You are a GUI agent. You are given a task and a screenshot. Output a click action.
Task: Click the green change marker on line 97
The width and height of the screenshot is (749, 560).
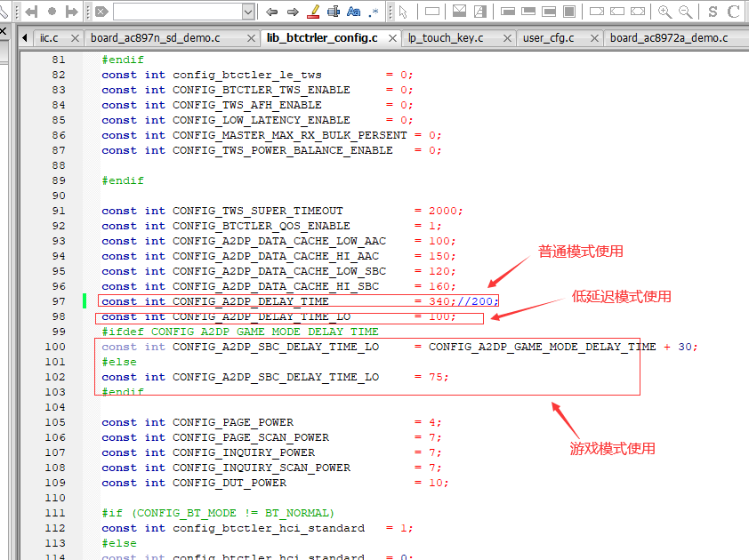[85, 300]
